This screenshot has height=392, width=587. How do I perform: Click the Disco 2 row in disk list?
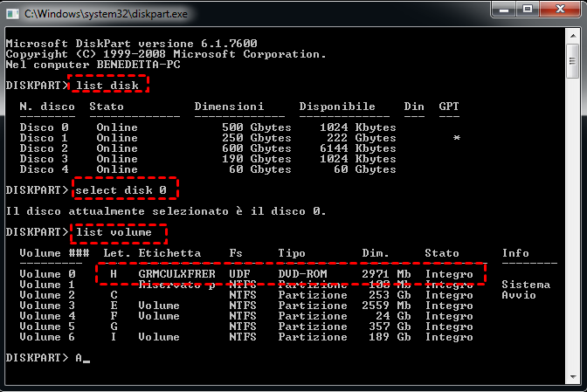pos(208,148)
